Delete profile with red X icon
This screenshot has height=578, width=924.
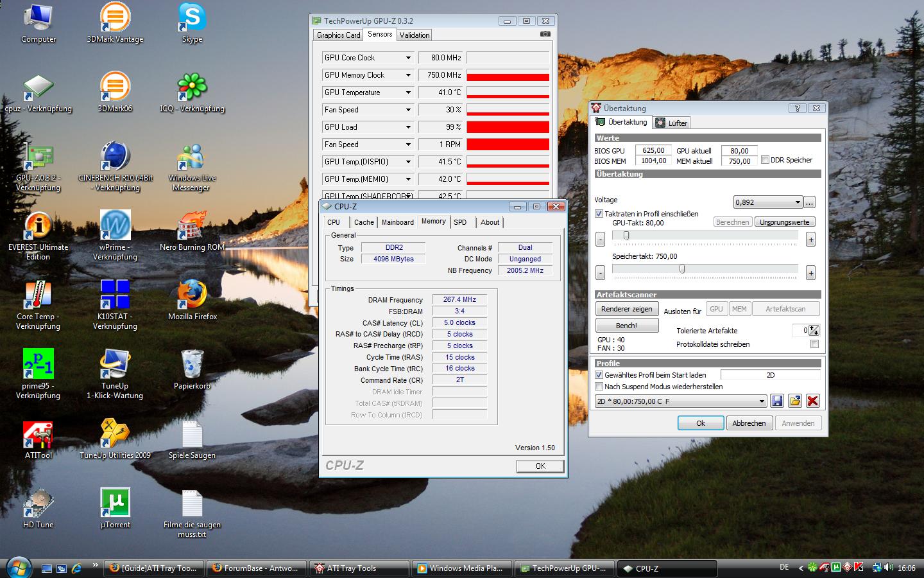(x=812, y=401)
